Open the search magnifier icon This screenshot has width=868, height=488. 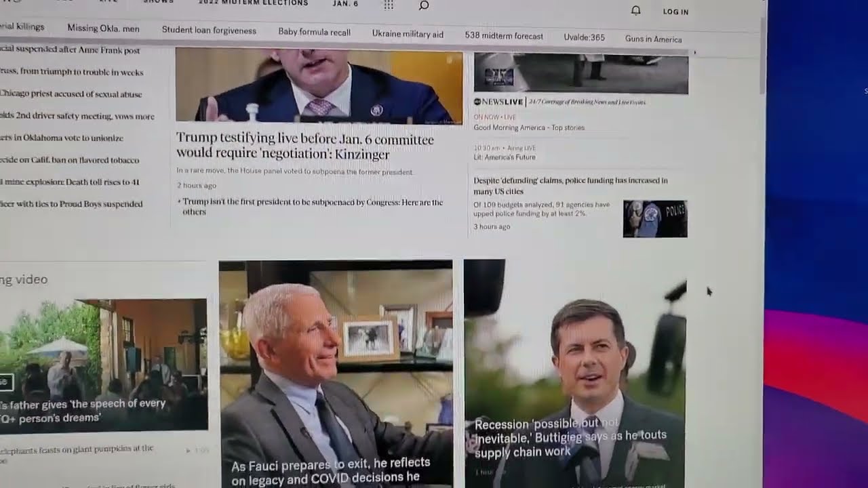coord(424,5)
